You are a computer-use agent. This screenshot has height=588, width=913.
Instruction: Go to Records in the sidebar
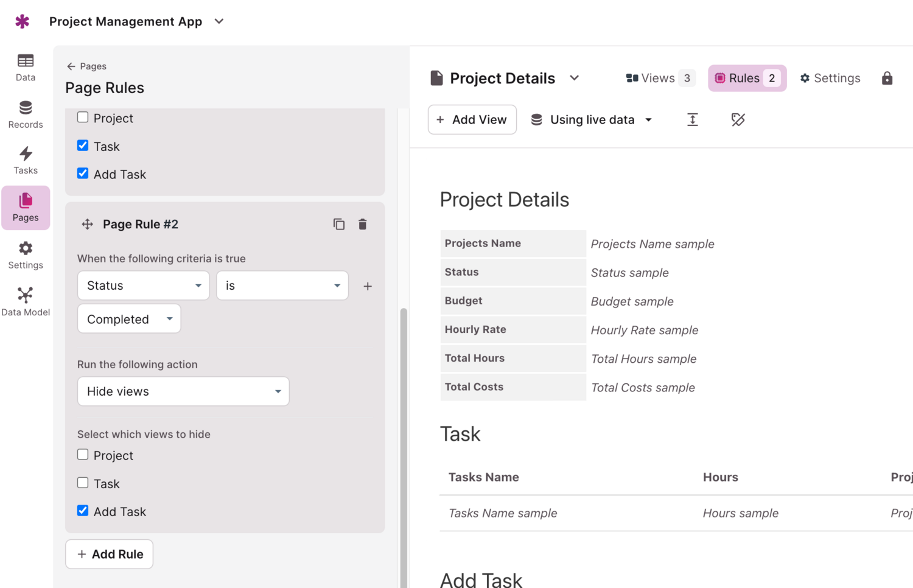(x=26, y=114)
